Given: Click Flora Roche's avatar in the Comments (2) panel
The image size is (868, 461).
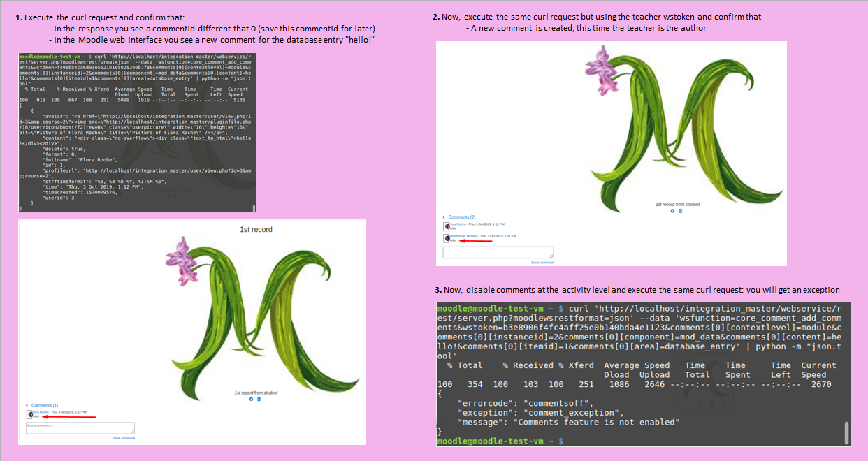Looking at the screenshot, I should (447, 226).
